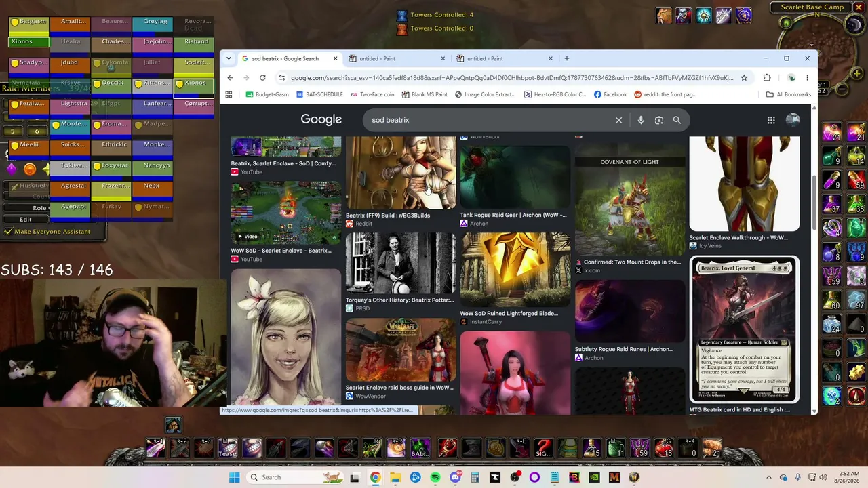This screenshot has height=488, width=868.
Task: Open the WoW SoD Ruined Lightforged Blade image
Action: click(x=515, y=270)
